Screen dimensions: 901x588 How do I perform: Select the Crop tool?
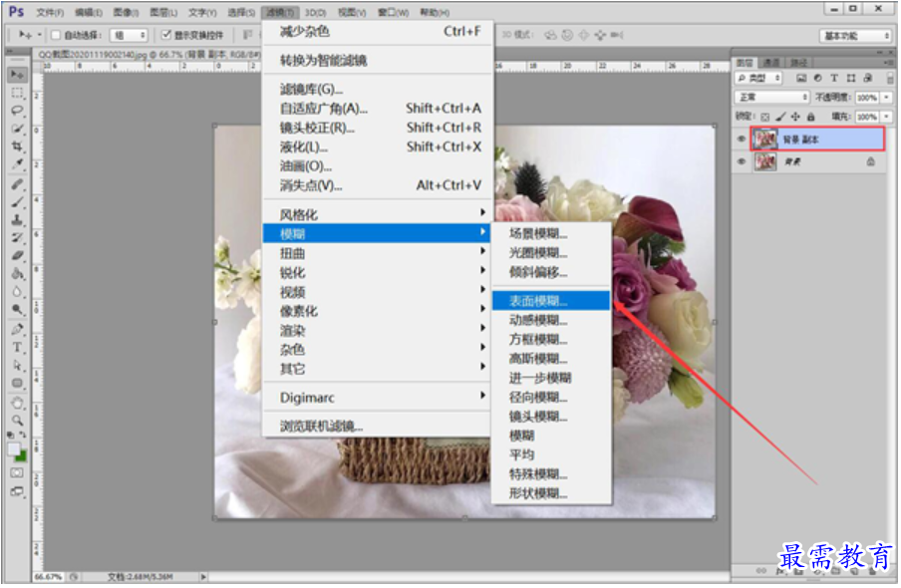pos(17,146)
